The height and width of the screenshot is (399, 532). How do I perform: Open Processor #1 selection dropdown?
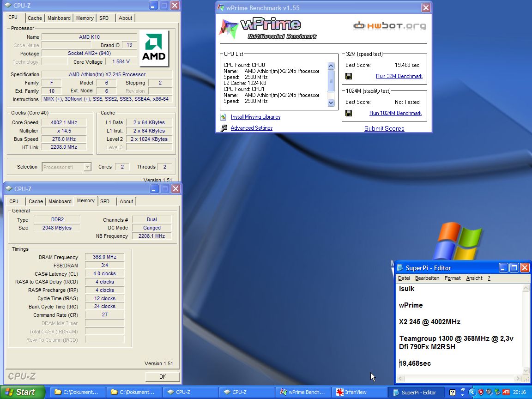pos(66,167)
